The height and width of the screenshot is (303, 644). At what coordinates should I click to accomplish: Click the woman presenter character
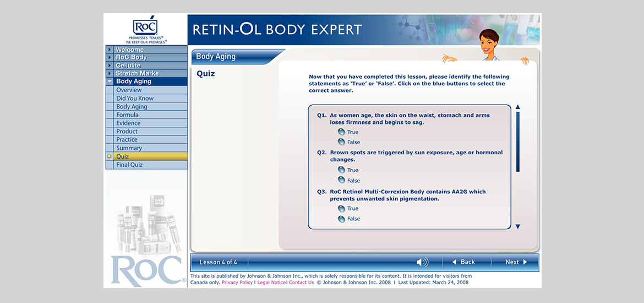[x=488, y=46]
